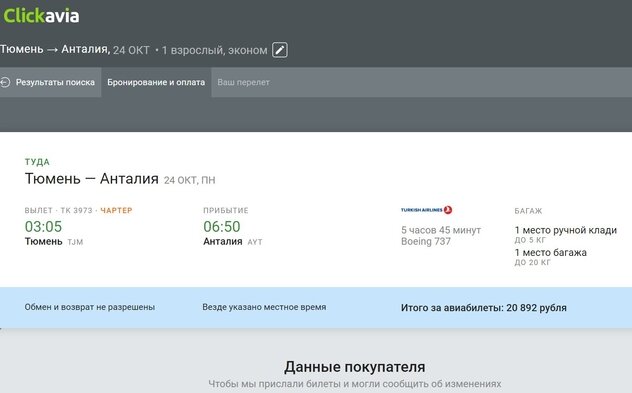Image resolution: width=632 pixels, height=393 pixels.
Task: Click the ДО 5 КГ weight limit
Action: pyautogui.click(x=530, y=240)
